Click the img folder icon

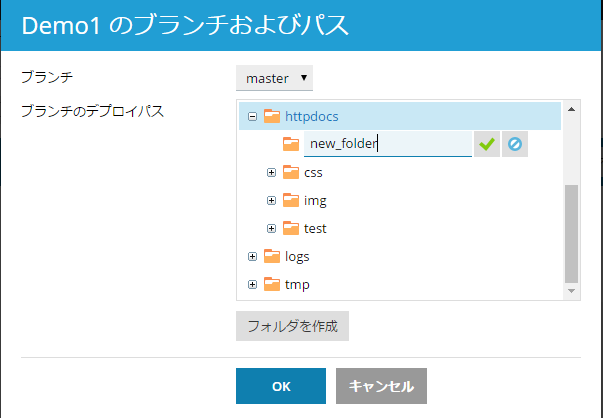(291, 200)
